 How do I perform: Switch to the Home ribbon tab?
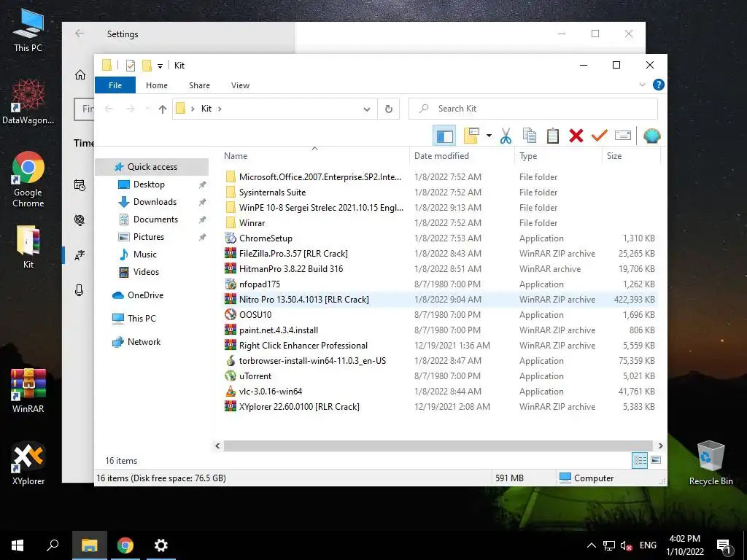point(157,85)
